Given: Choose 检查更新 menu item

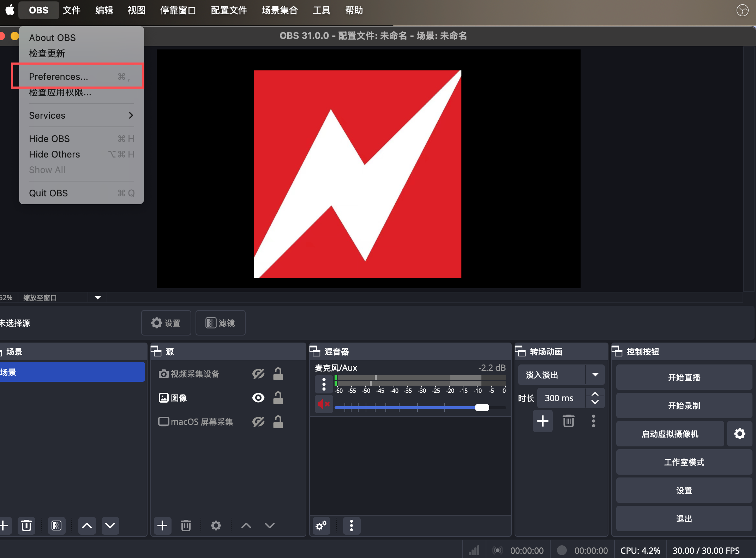Looking at the screenshot, I should [x=81, y=53].
